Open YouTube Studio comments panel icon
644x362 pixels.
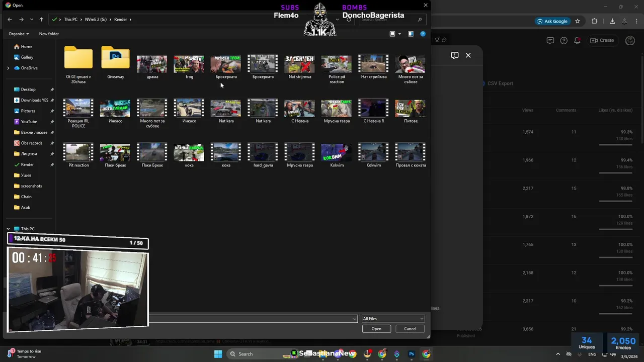[550, 40]
